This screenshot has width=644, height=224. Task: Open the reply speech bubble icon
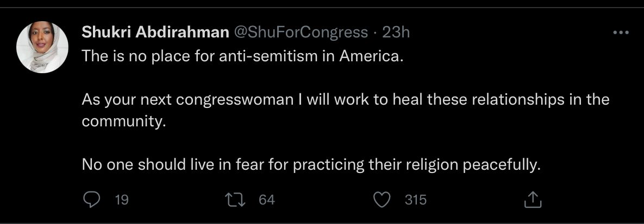click(92, 200)
